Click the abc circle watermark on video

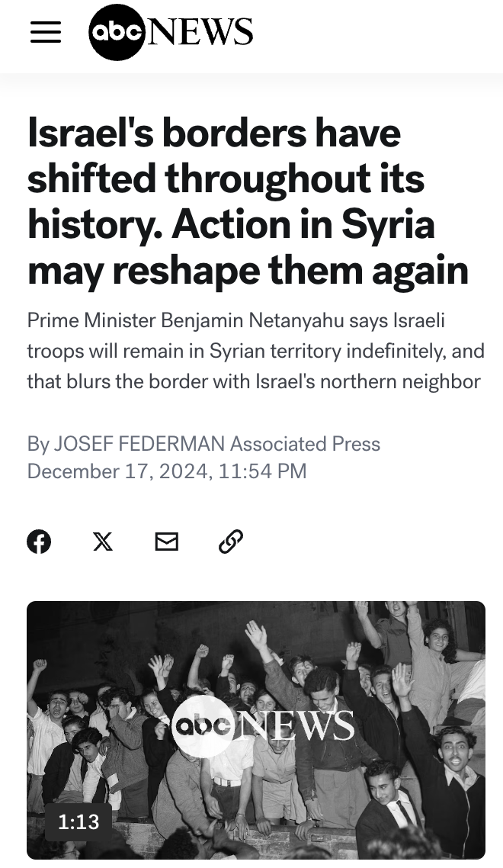(203, 726)
